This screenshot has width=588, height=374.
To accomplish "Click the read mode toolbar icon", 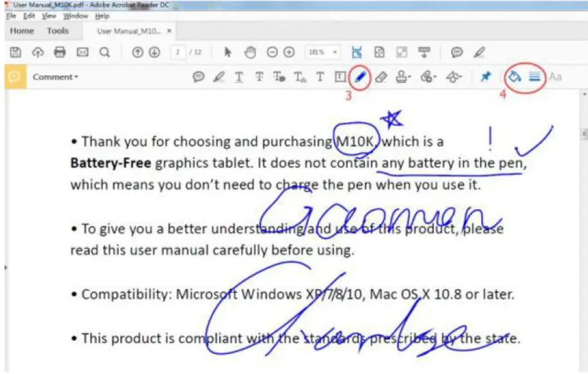I will pos(424,52).
